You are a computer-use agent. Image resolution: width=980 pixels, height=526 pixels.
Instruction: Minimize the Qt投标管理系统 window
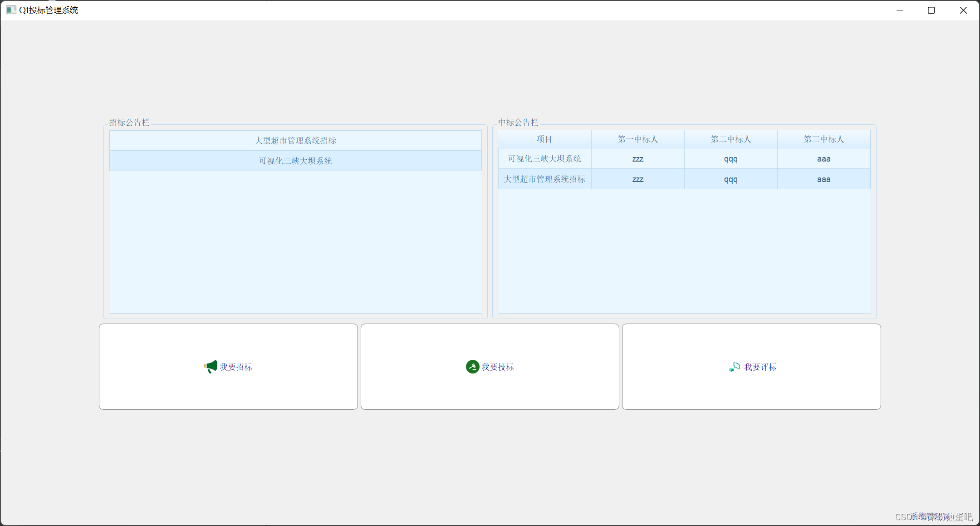900,10
